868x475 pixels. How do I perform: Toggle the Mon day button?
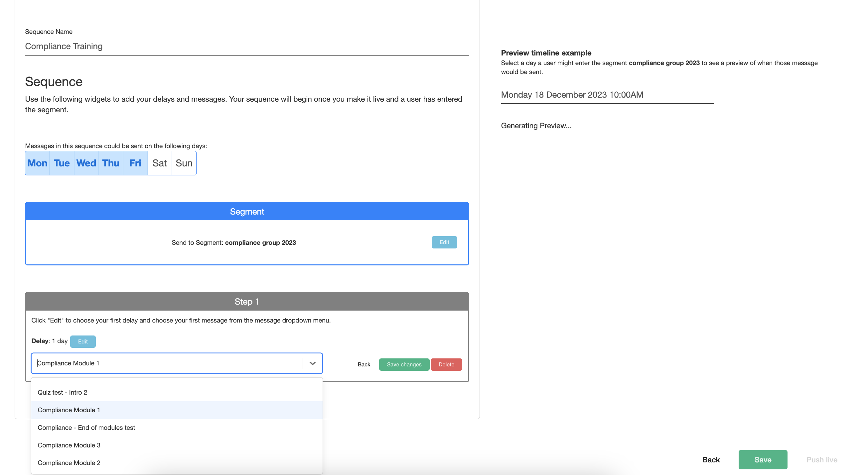pos(37,163)
